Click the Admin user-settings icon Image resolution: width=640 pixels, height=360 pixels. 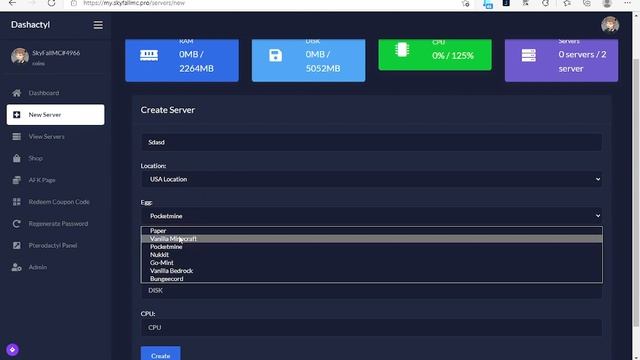point(16,267)
